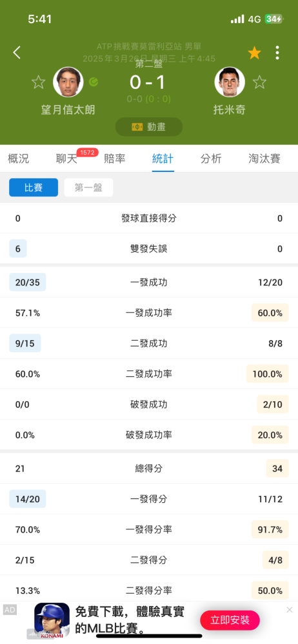Select the 比賽 match stats filter
The image size is (298, 644).
coord(34,187)
